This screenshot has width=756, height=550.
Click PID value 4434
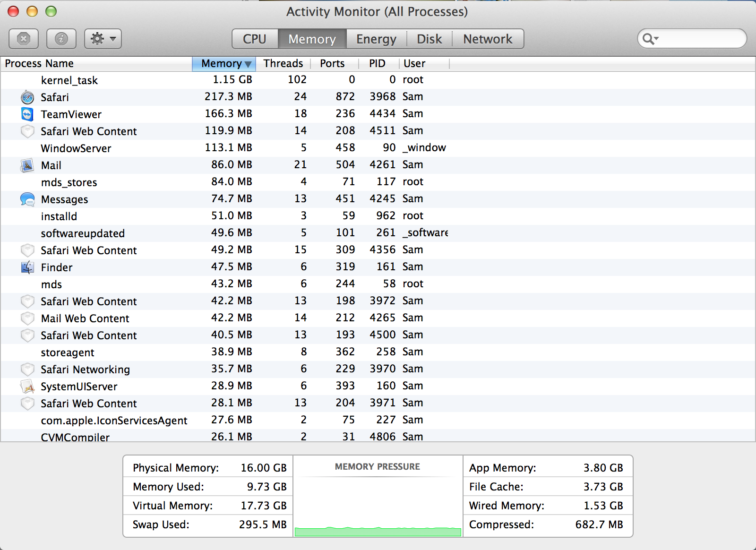pyautogui.click(x=382, y=114)
